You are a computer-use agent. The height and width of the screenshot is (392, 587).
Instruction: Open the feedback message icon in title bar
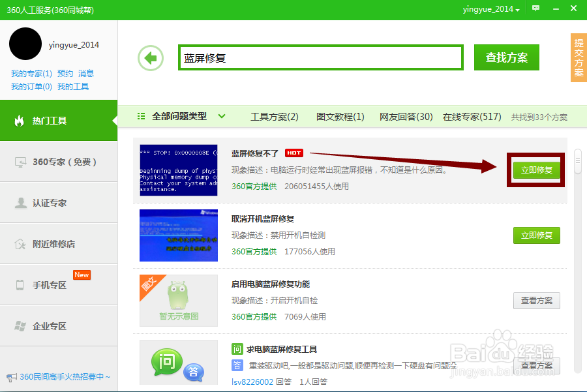(535, 8)
